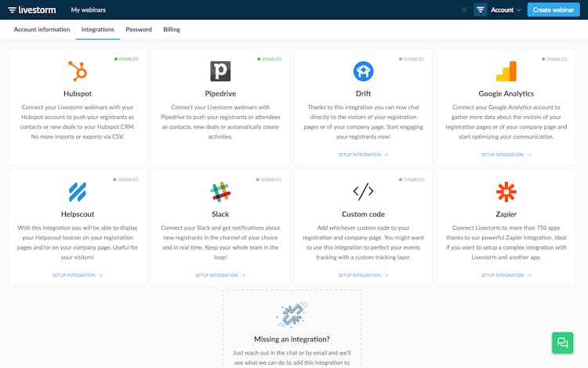
Task: Click the Hubspot logo icon
Action: pyautogui.click(x=78, y=71)
